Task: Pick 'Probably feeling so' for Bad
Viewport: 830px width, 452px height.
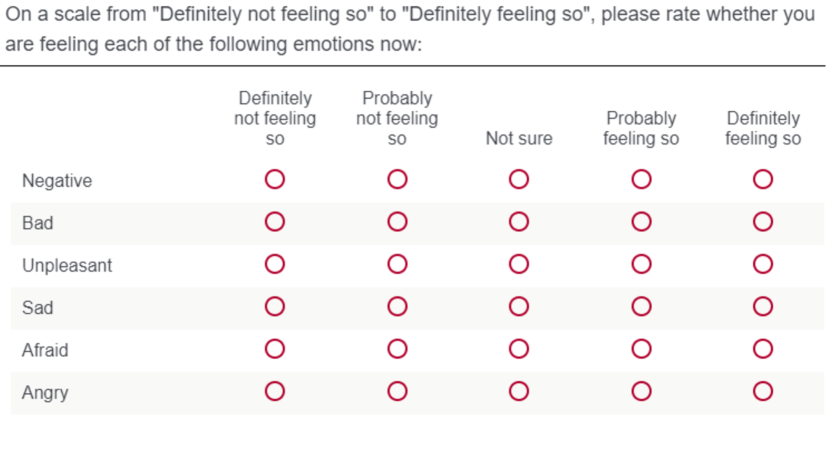Action: pos(641,222)
